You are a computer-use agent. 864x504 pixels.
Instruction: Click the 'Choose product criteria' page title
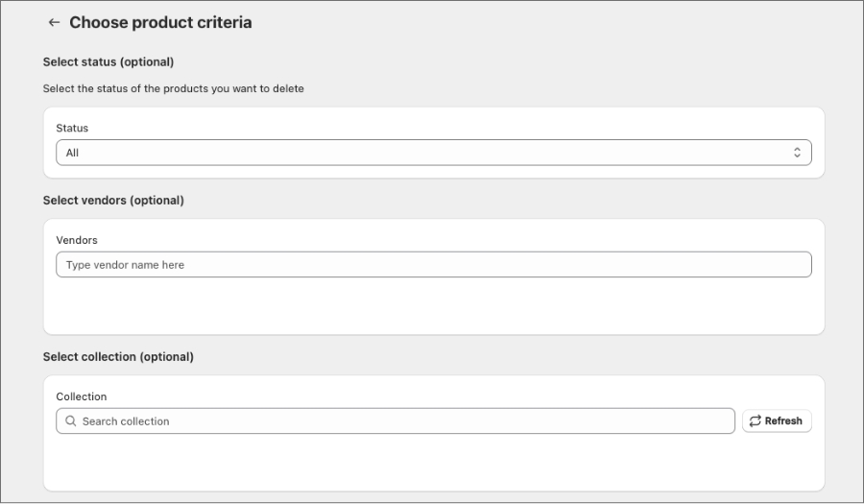click(160, 22)
